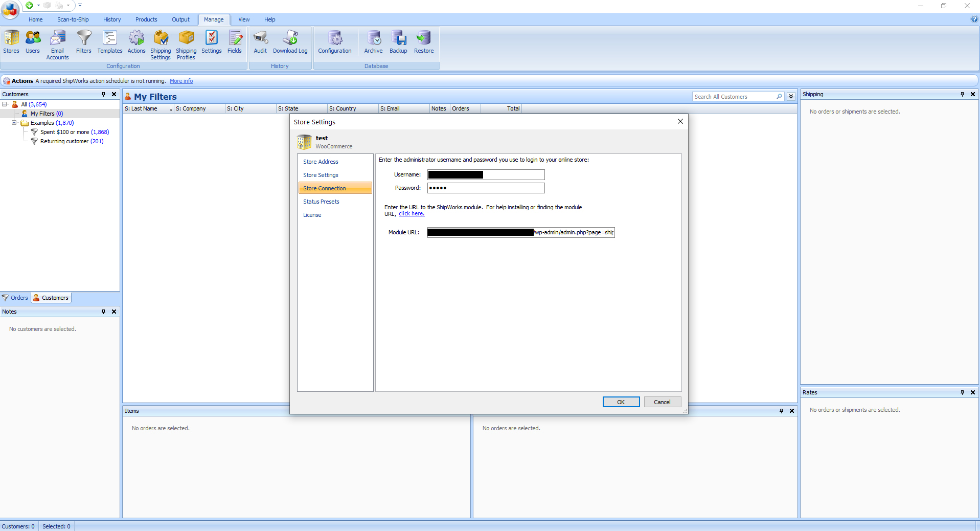Select Status Presets in dialog sidebar
The image size is (980, 531).
335,202
